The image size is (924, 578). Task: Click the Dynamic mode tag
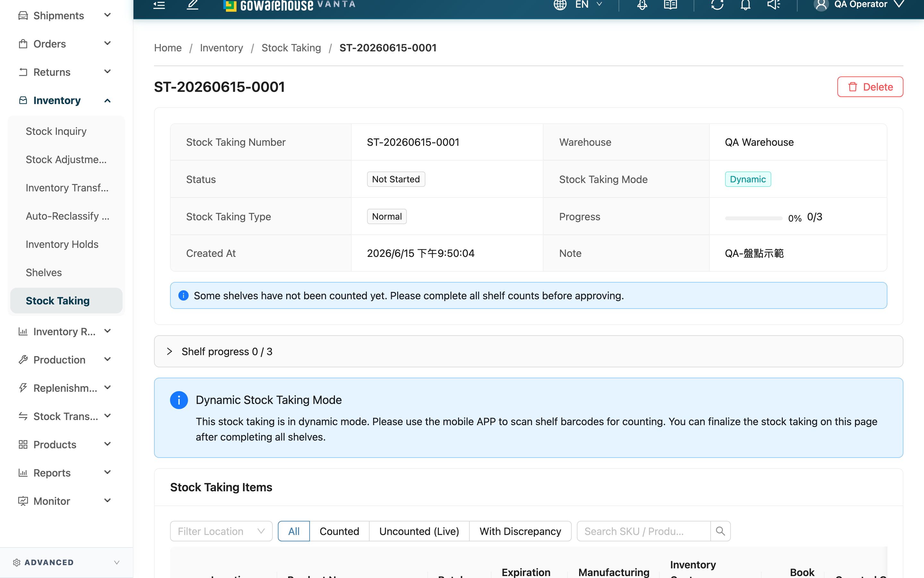[748, 179]
